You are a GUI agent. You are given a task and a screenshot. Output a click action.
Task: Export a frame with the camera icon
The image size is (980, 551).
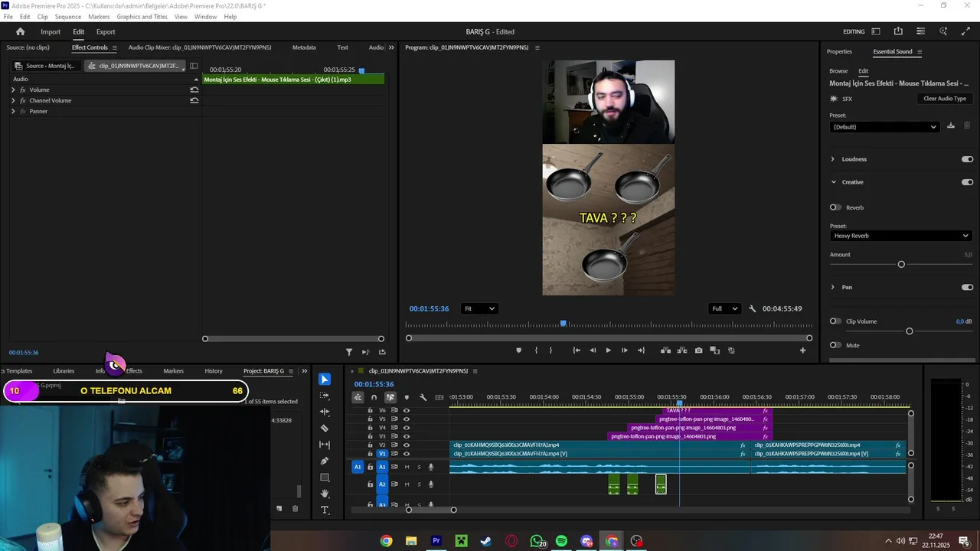pos(698,350)
